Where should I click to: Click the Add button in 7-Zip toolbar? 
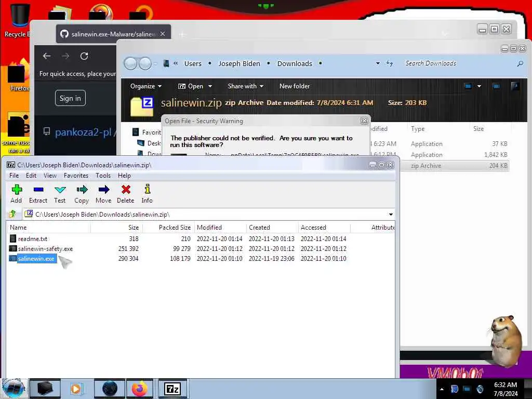click(16, 194)
